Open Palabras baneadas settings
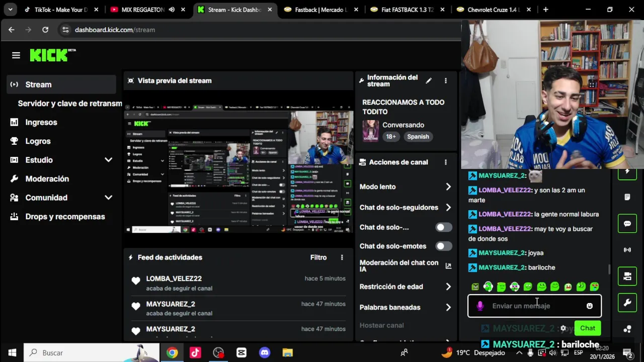644x362 pixels. 406,307
